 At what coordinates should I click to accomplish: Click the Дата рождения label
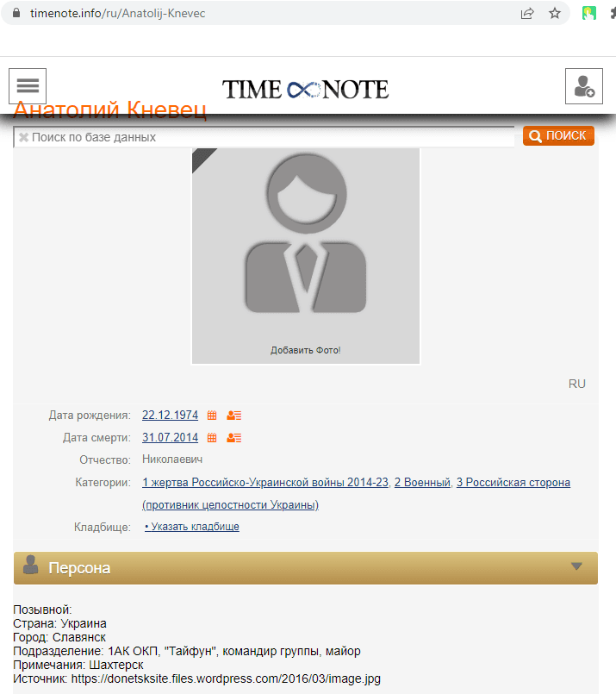(x=90, y=416)
